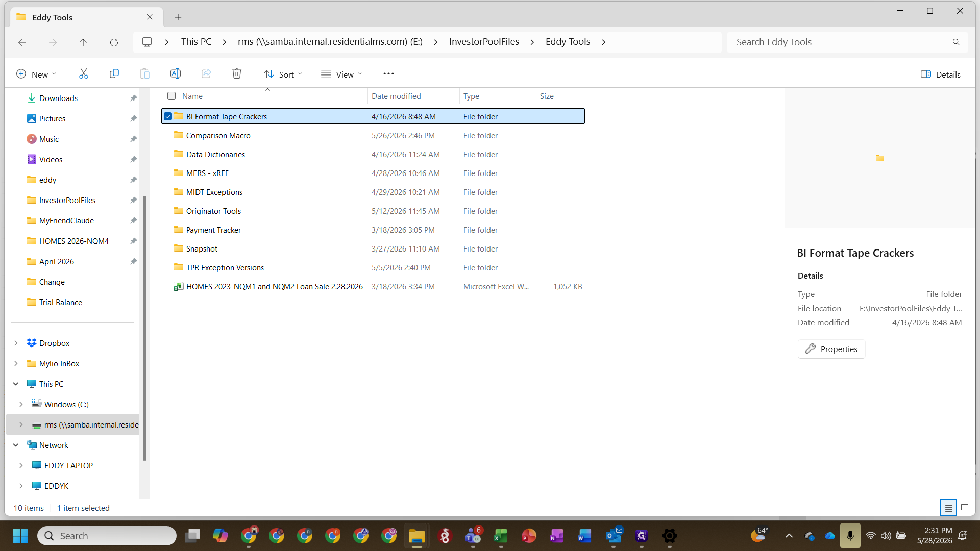980x551 pixels.
Task: Click the Rename icon in toolbar
Action: [x=176, y=74]
